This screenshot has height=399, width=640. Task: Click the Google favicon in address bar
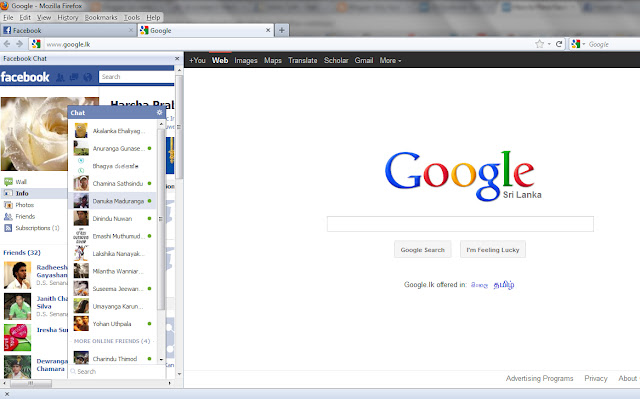(36, 44)
